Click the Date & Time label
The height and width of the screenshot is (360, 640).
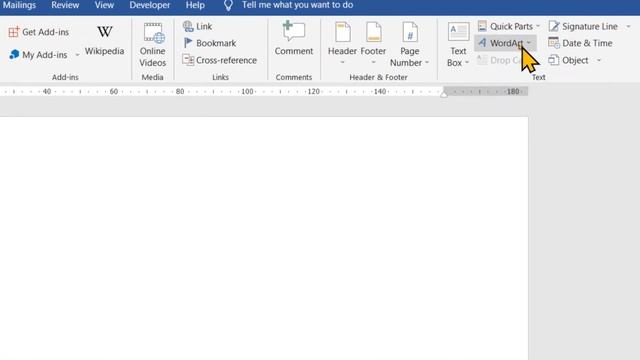587,43
